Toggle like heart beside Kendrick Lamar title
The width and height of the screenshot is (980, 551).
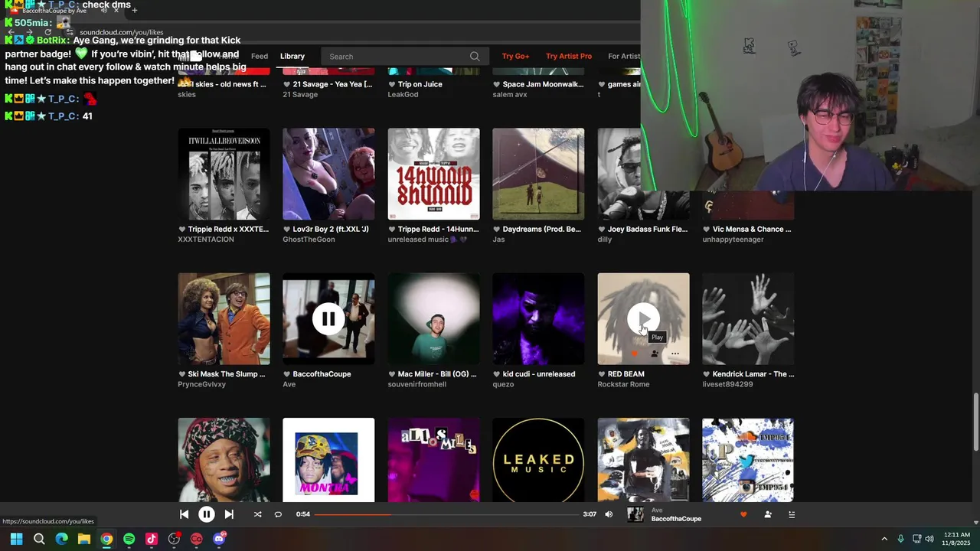pyautogui.click(x=706, y=374)
